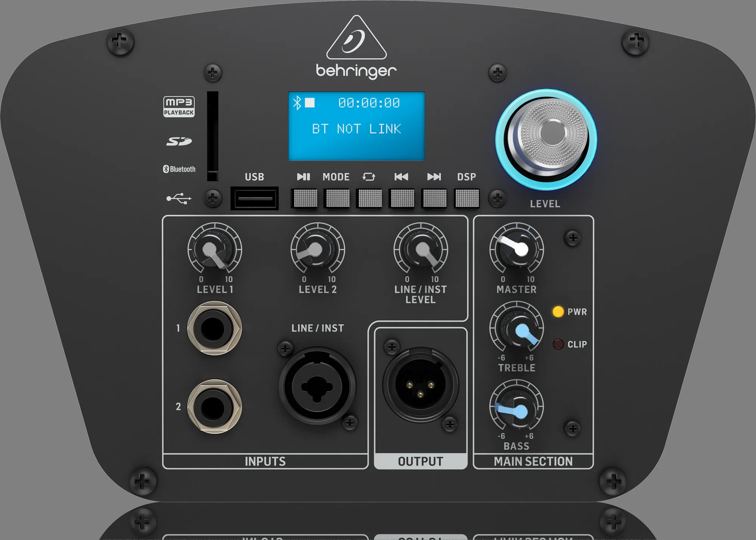
Task: Click the "00:00:00" time readout
Action: pyautogui.click(x=369, y=103)
